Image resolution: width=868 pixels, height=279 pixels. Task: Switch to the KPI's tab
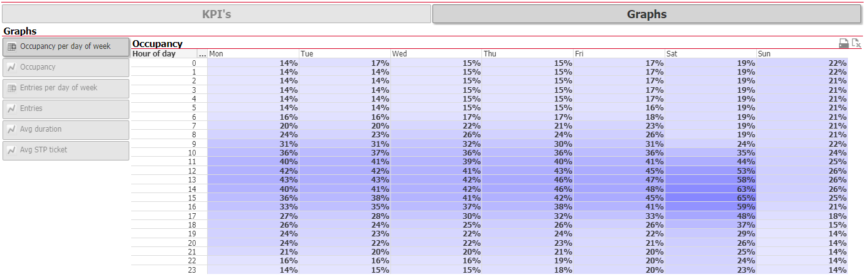click(x=217, y=14)
